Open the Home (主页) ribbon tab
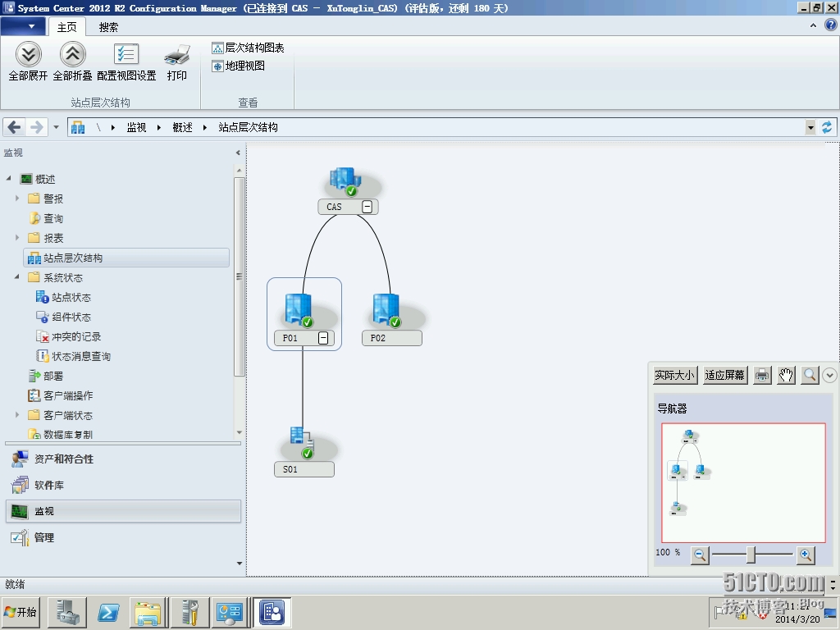 tap(67, 27)
